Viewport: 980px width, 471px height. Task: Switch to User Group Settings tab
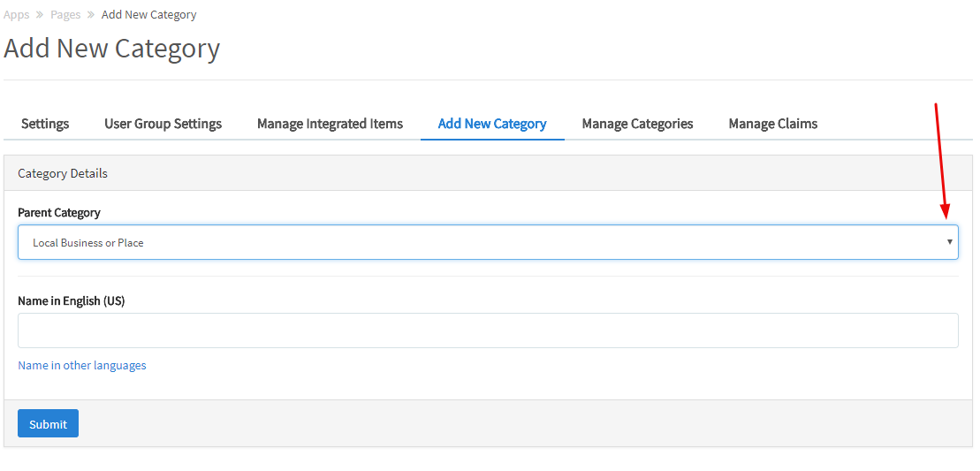[163, 124]
